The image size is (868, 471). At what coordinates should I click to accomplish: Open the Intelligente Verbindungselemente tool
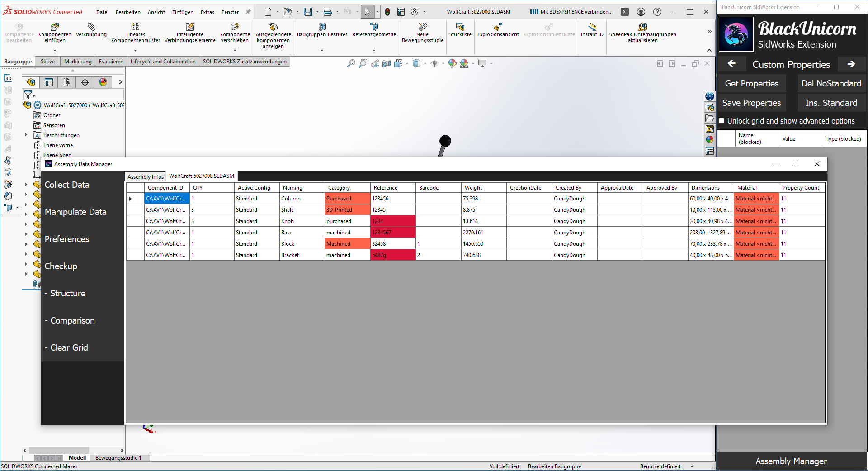[x=190, y=27]
